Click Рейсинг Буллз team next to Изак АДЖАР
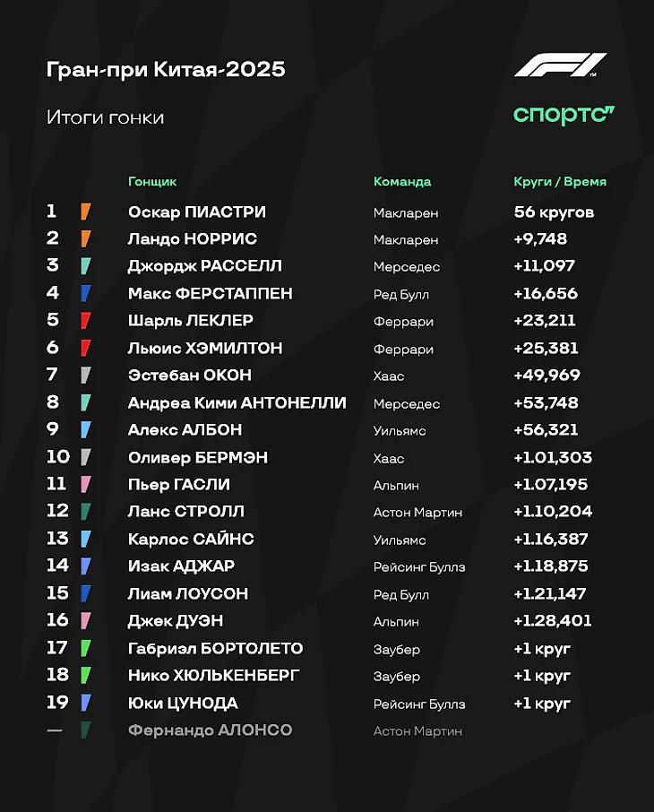Image resolution: width=654 pixels, height=812 pixels. [x=419, y=567]
